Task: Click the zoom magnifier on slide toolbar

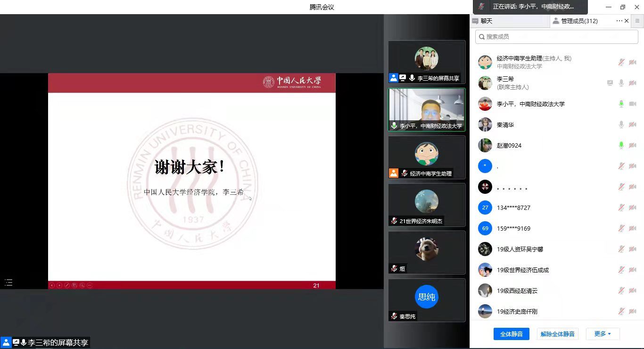Action: click(x=82, y=285)
